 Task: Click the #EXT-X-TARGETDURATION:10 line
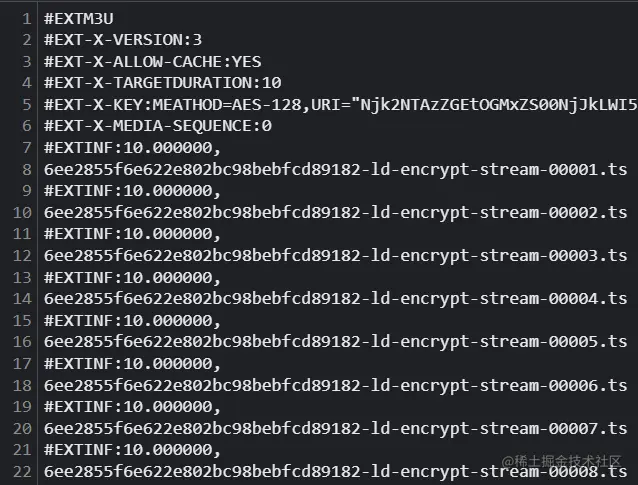pos(163,83)
